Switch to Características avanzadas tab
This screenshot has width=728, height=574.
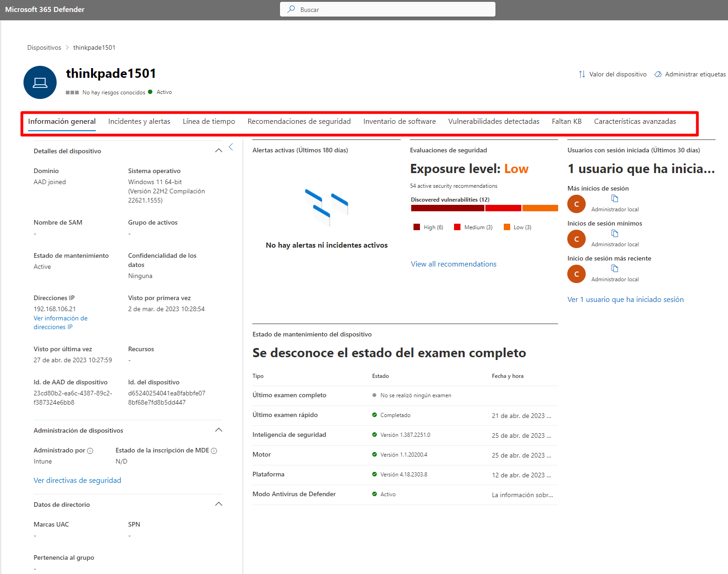click(635, 122)
